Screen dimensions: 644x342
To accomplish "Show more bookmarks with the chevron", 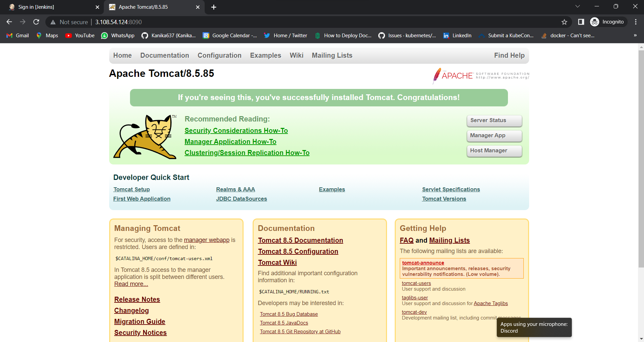I will pos(635,35).
